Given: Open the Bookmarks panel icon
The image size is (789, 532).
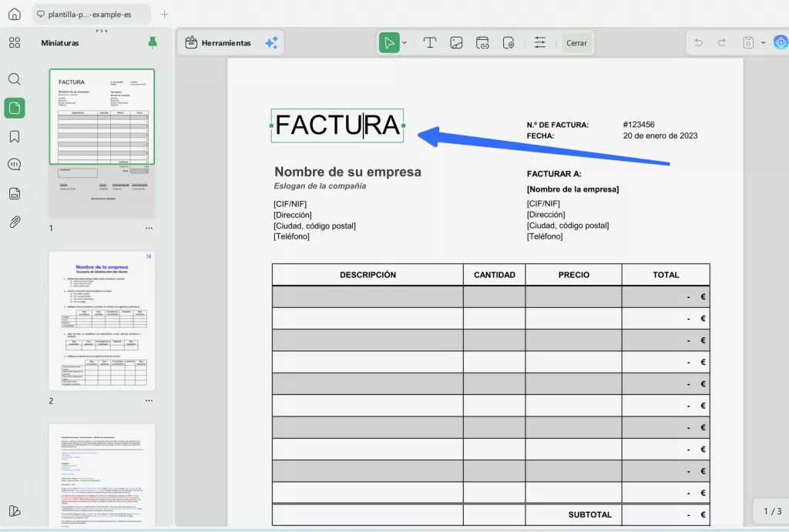Looking at the screenshot, I should tap(15, 137).
